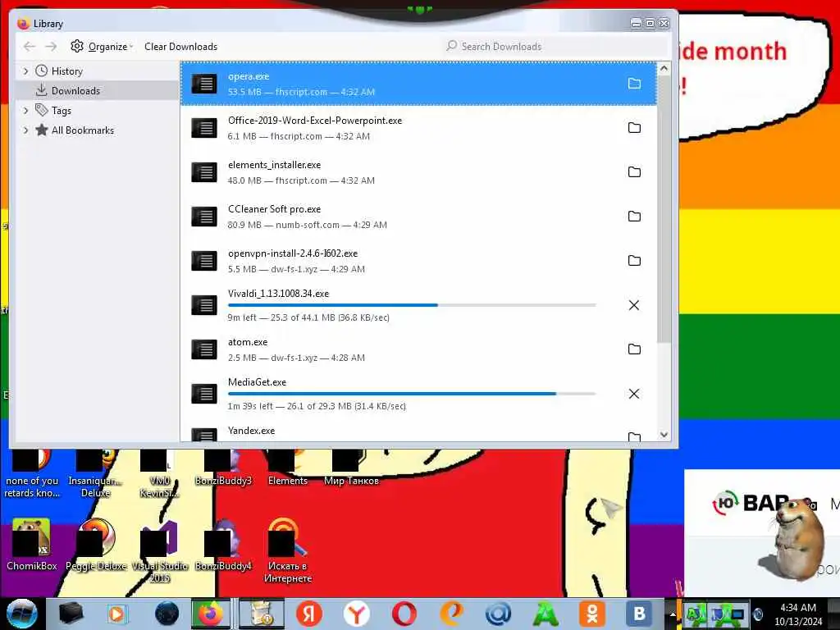Open the Elements desktop shortcut
This screenshot has width=840, height=630.
pyautogui.click(x=288, y=468)
